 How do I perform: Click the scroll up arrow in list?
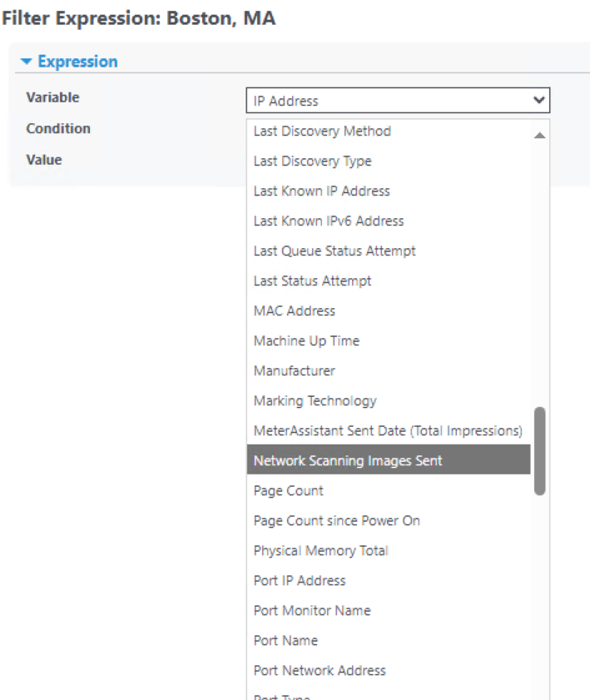coord(539,135)
